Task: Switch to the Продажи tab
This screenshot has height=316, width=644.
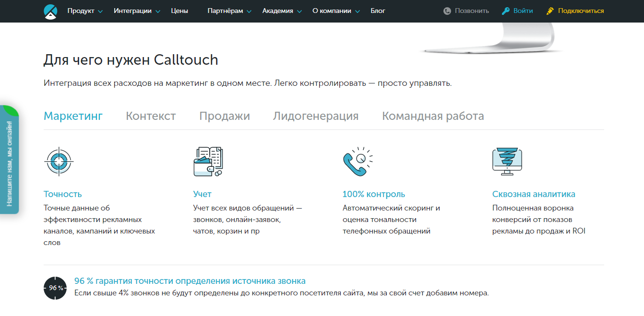Action: 225,116
